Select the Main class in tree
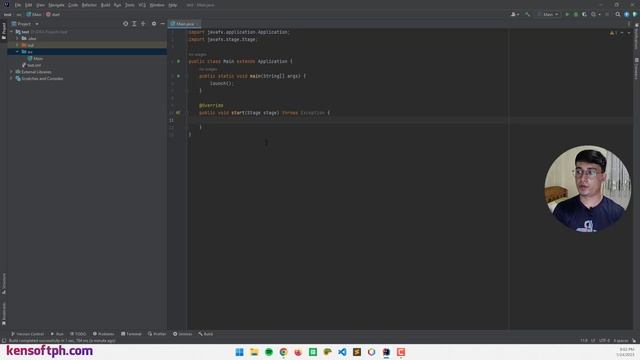The width and height of the screenshot is (640, 360). tap(35, 58)
